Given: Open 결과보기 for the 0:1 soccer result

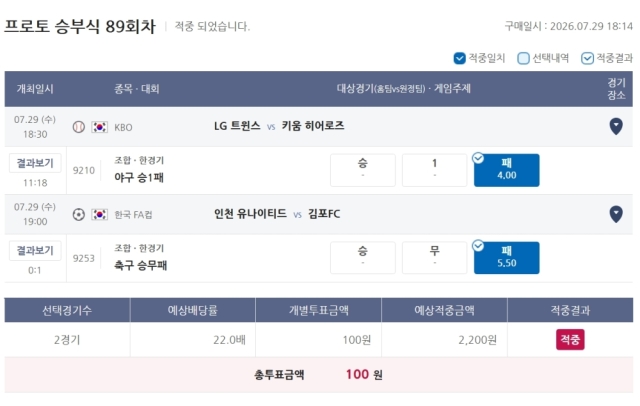Looking at the screenshot, I should [x=35, y=251].
